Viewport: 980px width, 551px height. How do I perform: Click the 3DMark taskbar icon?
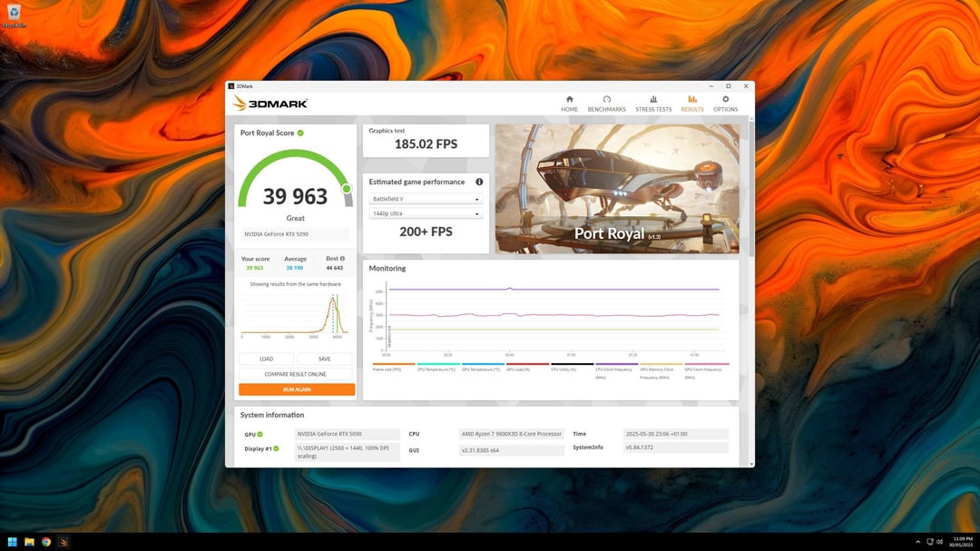click(64, 542)
